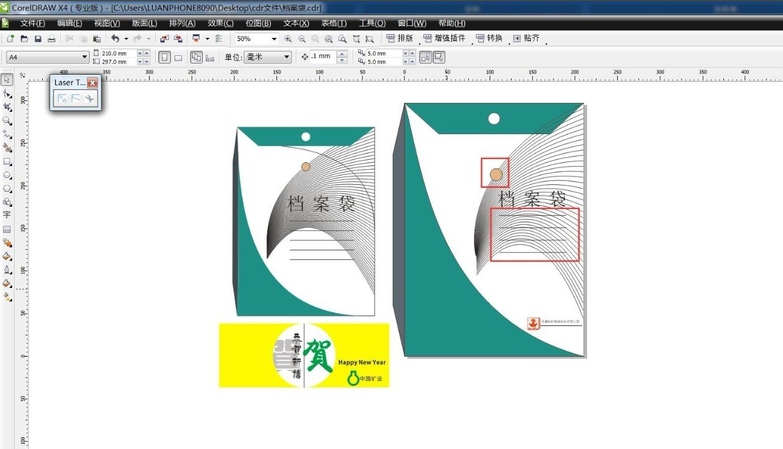Select the Text tool (字) in toolbox

(7, 215)
